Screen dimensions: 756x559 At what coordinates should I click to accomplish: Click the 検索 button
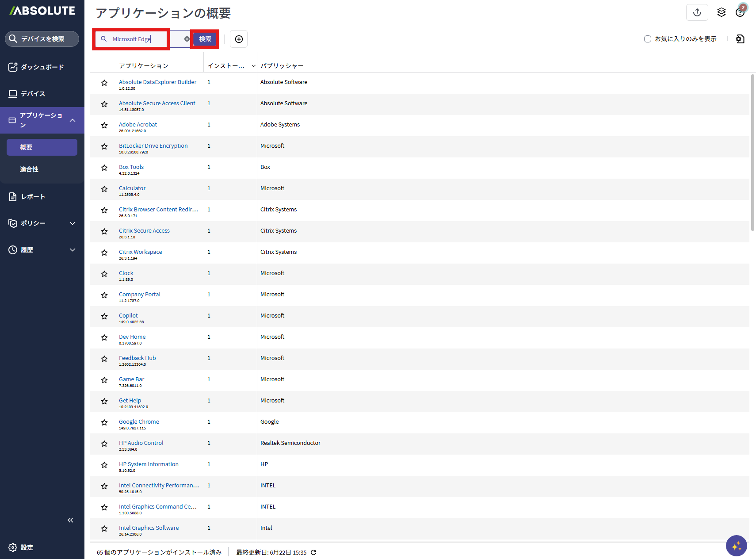click(x=205, y=39)
